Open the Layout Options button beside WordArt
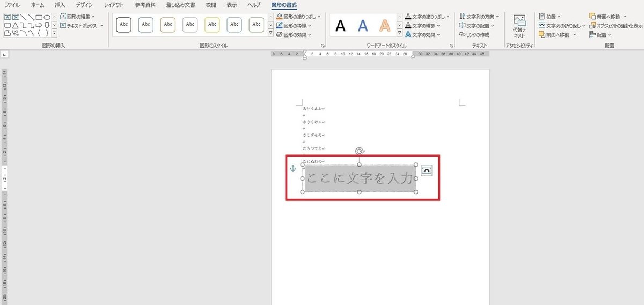Viewport: 644px width, 305px height. click(427, 170)
